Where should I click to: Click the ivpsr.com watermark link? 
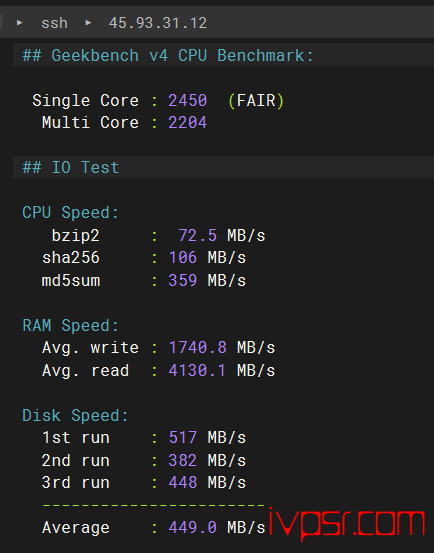click(x=347, y=524)
